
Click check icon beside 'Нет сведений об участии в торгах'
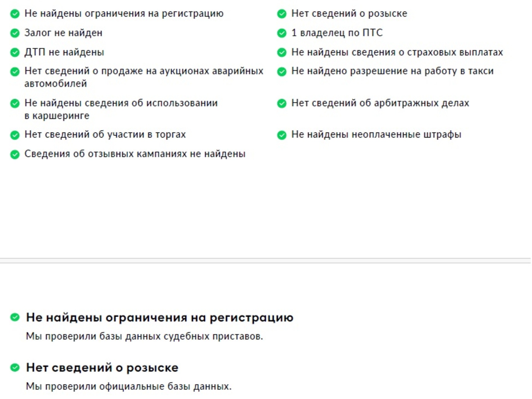pyautogui.click(x=15, y=135)
